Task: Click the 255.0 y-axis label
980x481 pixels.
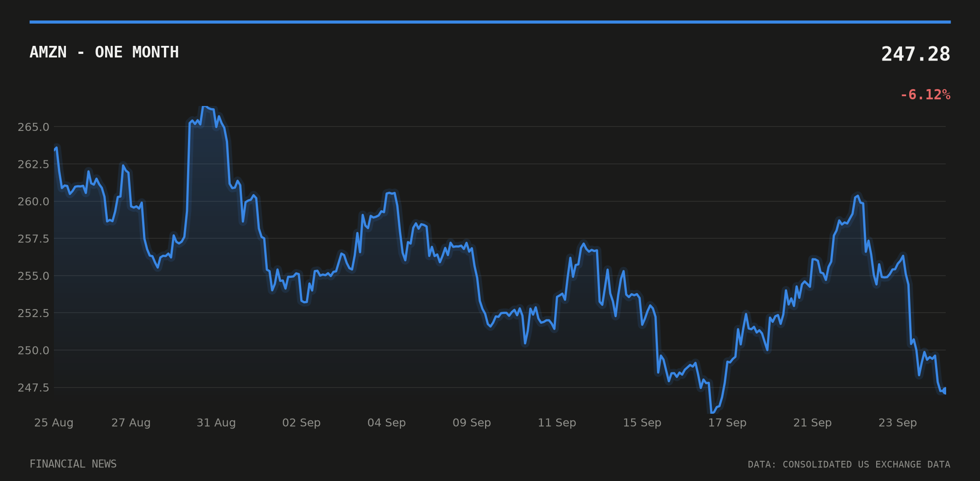Action: [33, 276]
